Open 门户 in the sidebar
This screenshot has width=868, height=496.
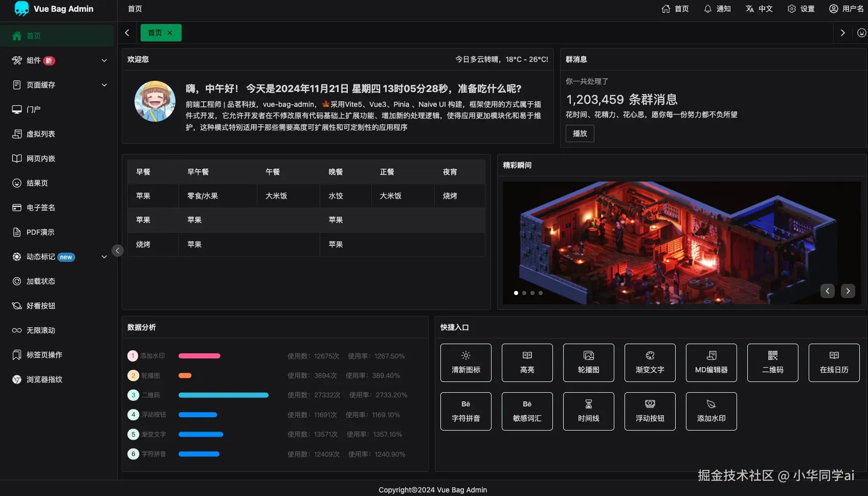[x=57, y=109]
